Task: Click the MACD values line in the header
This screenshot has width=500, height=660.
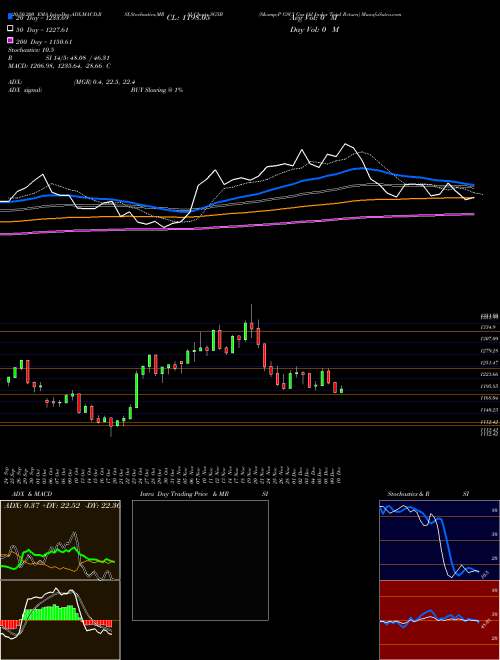Action: tap(59, 66)
